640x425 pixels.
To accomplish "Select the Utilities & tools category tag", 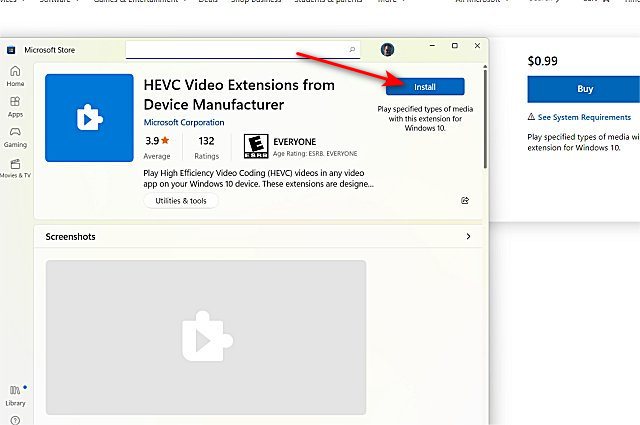I will click(181, 201).
